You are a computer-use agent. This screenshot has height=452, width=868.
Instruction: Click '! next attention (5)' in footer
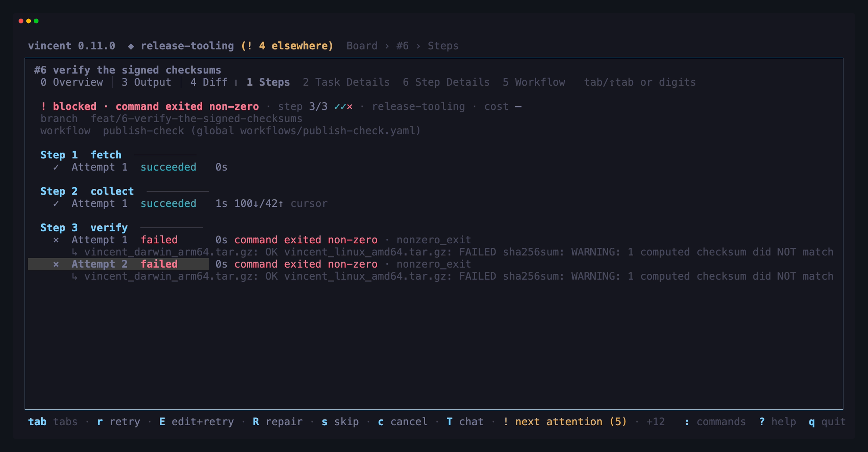click(x=565, y=422)
